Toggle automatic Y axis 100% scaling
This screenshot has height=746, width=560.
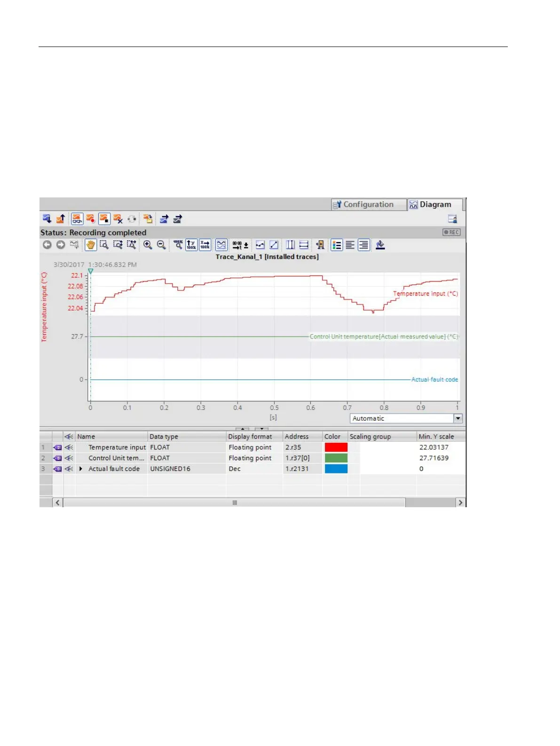pyautogui.click(x=191, y=245)
